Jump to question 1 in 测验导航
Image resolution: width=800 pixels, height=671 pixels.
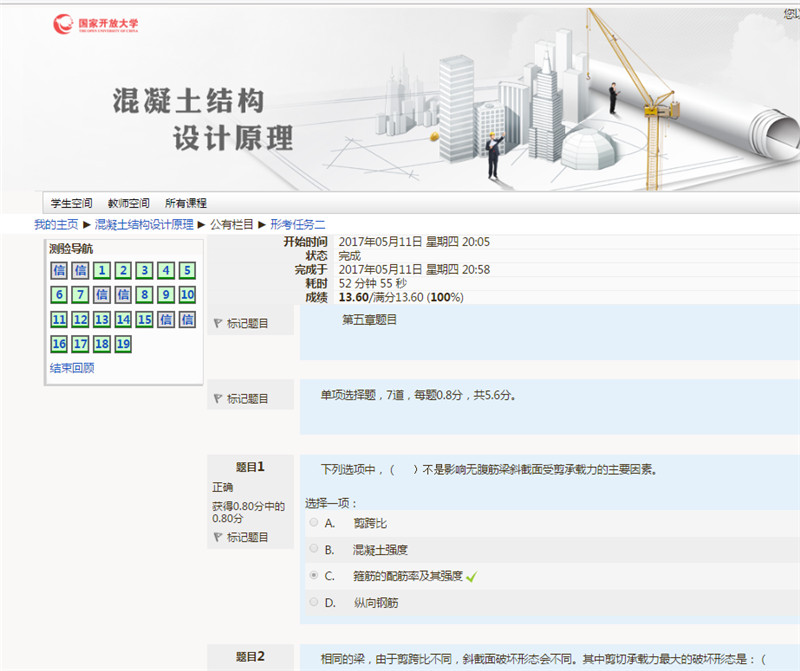pos(101,271)
